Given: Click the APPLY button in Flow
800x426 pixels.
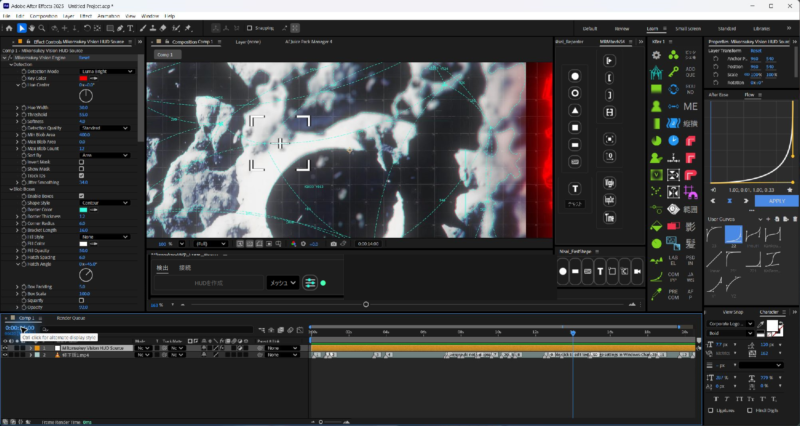Looking at the screenshot, I should click(x=777, y=201).
